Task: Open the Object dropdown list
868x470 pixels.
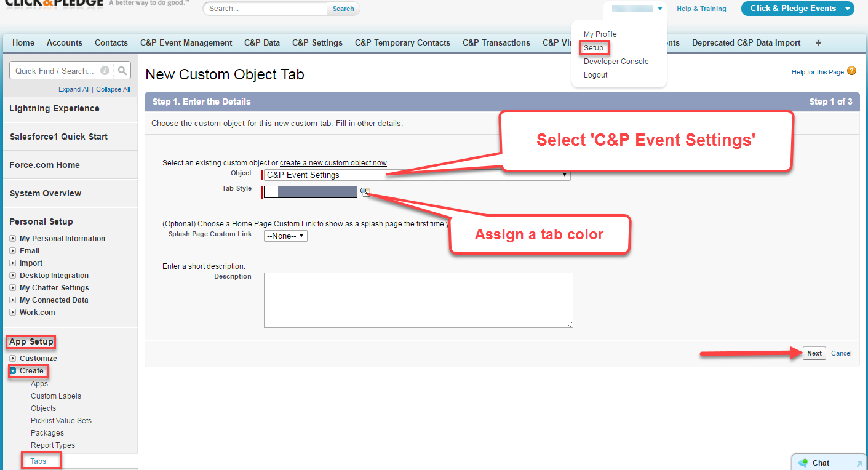Action: 417,175
